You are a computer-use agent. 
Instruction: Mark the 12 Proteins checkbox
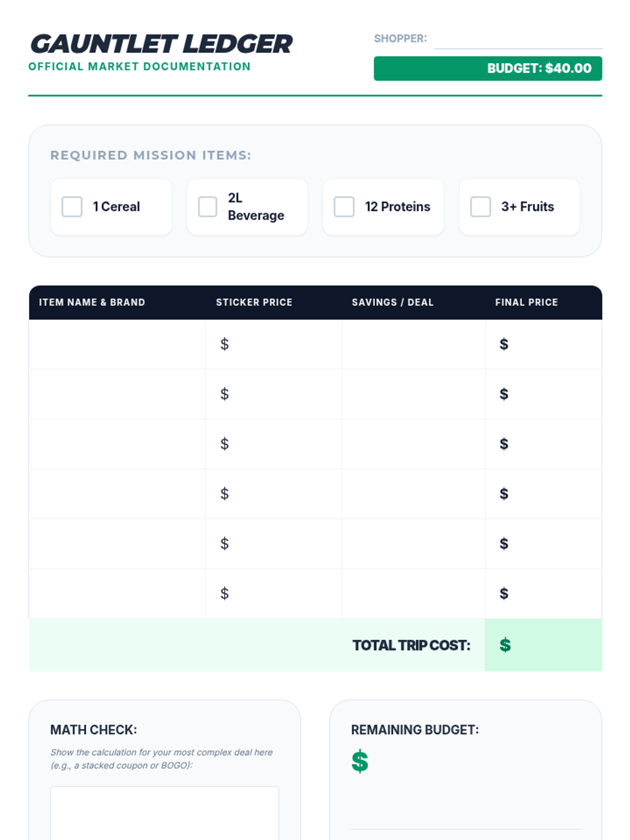click(x=344, y=207)
